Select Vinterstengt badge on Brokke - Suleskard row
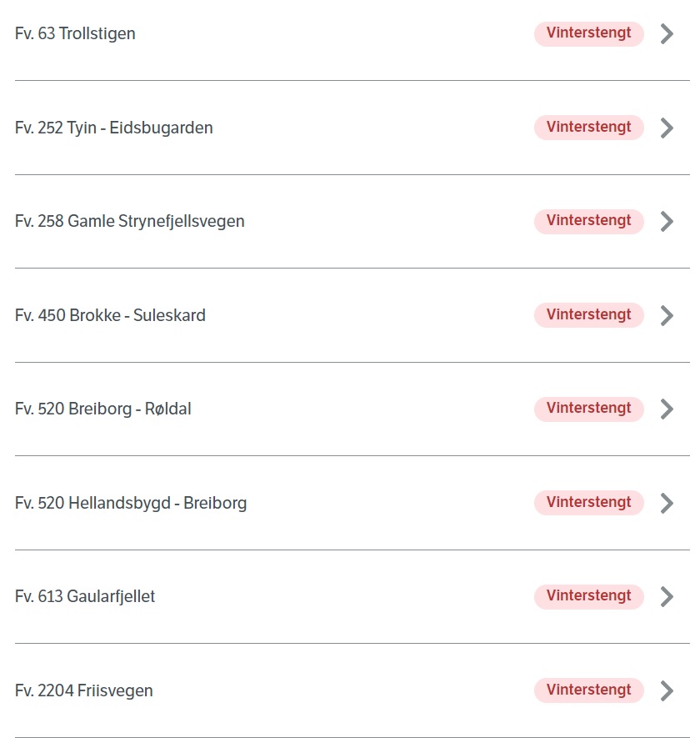 (588, 315)
